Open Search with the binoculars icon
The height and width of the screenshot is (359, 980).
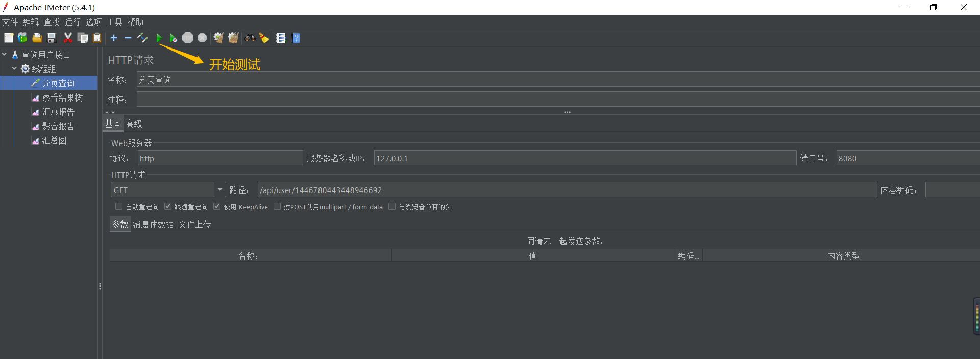point(250,38)
